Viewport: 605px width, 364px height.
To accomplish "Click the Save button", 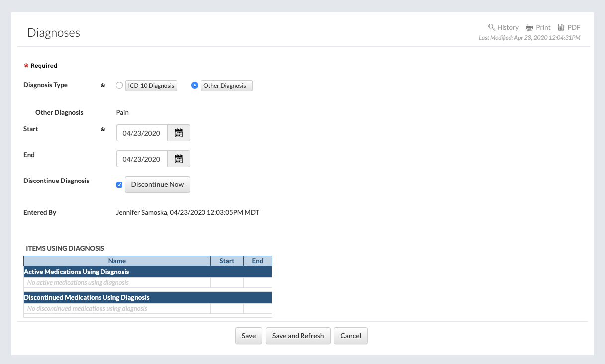I will point(248,336).
